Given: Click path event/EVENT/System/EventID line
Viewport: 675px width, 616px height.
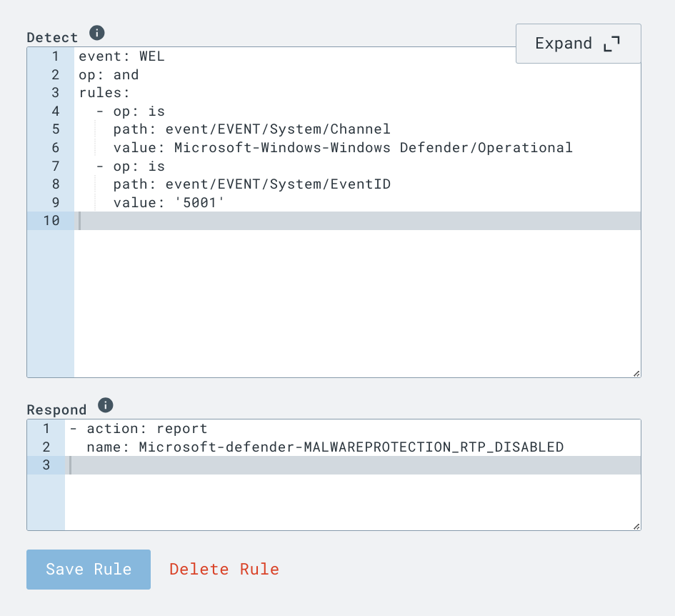Looking at the screenshot, I should pyautogui.click(x=252, y=184).
